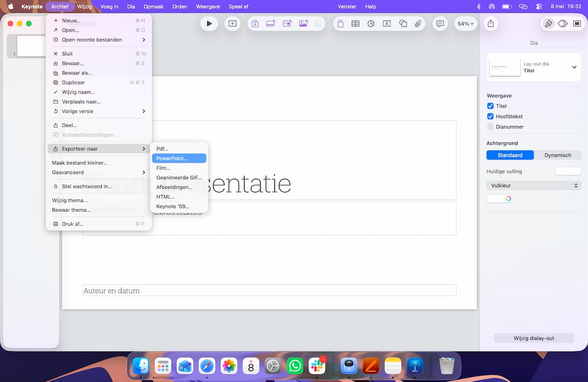Export as Afbeeldingen...
Screen dimensions: 588x382
(x=179, y=187)
